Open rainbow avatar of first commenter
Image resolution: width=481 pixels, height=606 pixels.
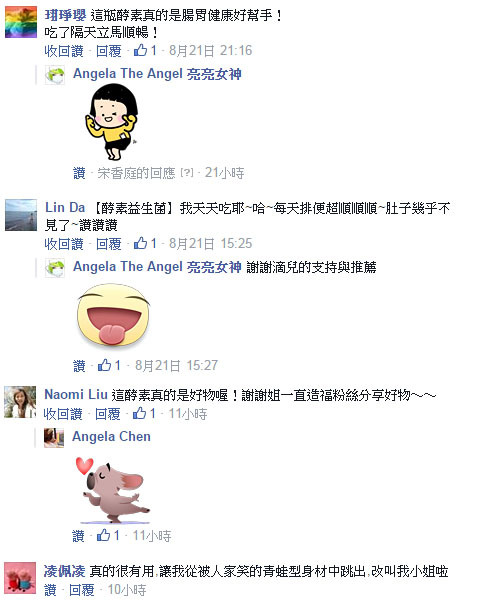coord(21,22)
